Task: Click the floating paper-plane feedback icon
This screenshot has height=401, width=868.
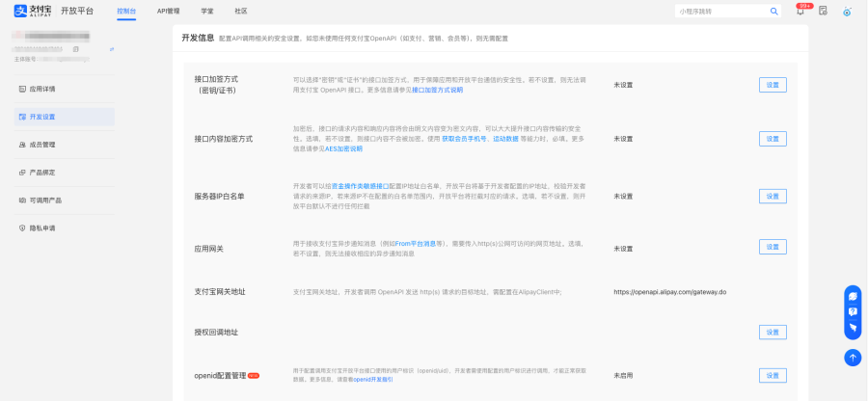Action: 853,327
